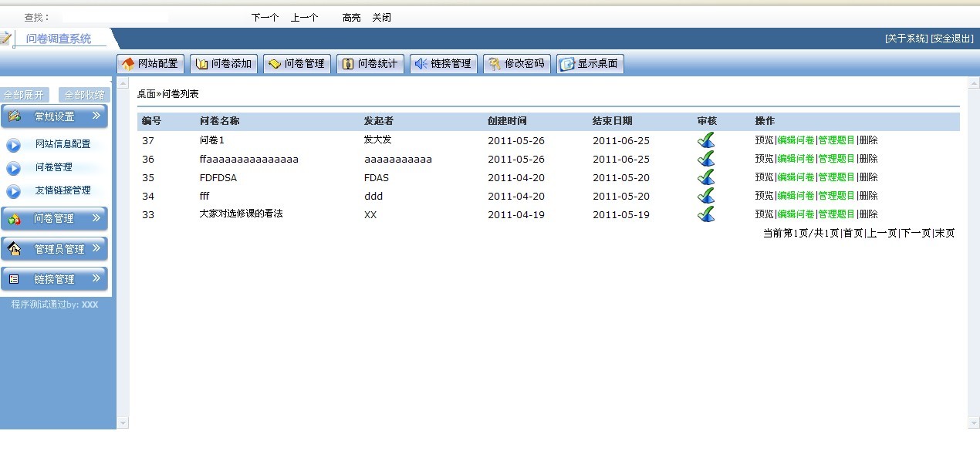Click the desktop icon on 显示桌面 button

[x=568, y=64]
